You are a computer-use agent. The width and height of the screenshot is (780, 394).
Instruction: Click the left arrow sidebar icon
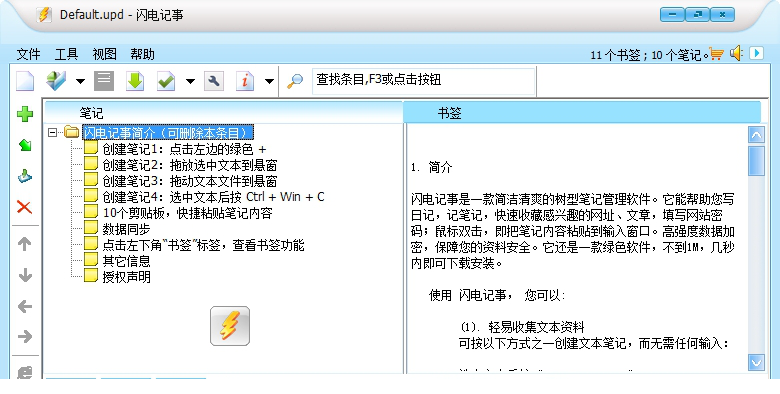point(25,306)
